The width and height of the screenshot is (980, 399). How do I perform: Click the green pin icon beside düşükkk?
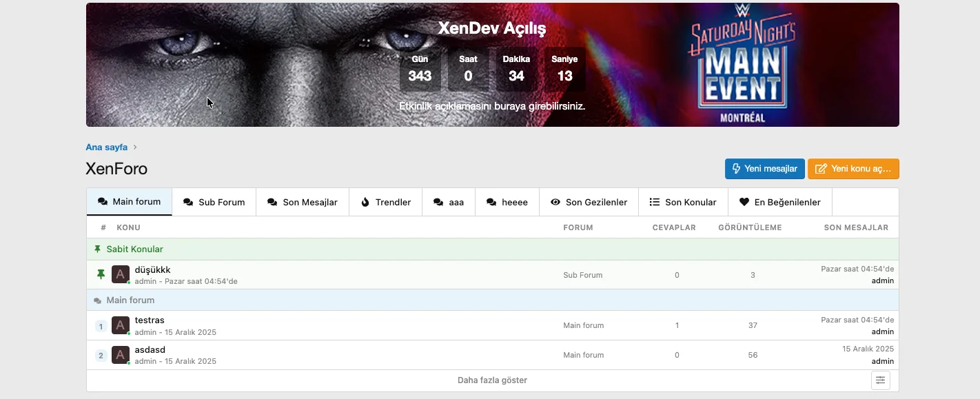click(x=101, y=275)
